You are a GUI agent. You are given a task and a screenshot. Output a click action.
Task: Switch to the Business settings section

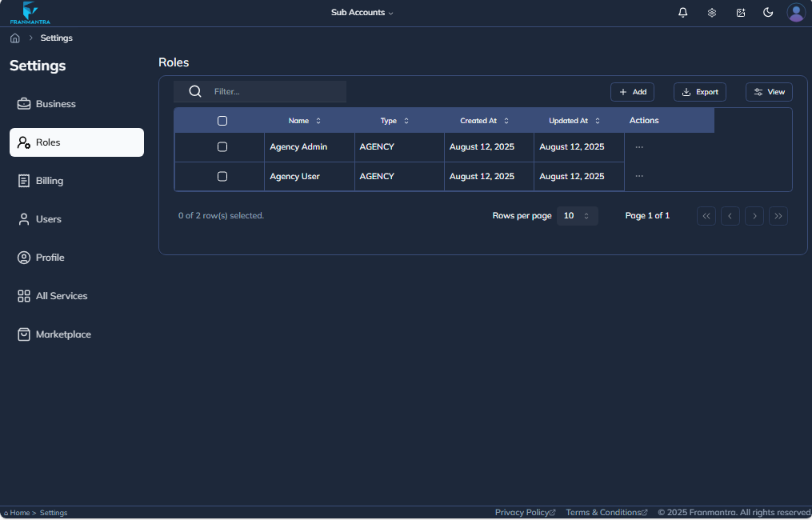(55, 103)
